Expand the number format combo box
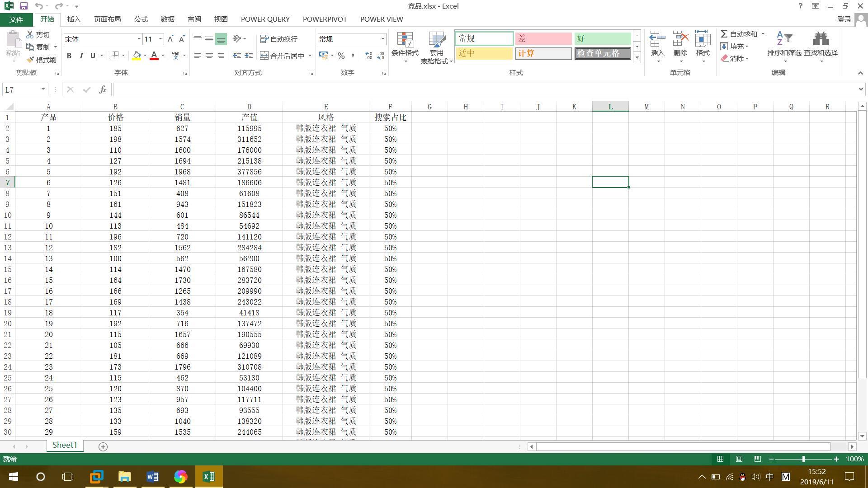Screen dimensions: 868x488 [382, 39]
